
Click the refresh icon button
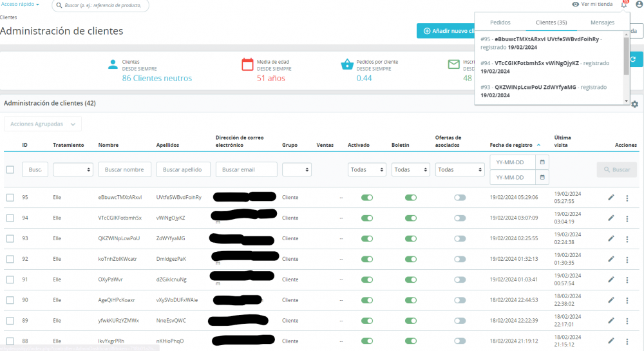click(x=633, y=59)
